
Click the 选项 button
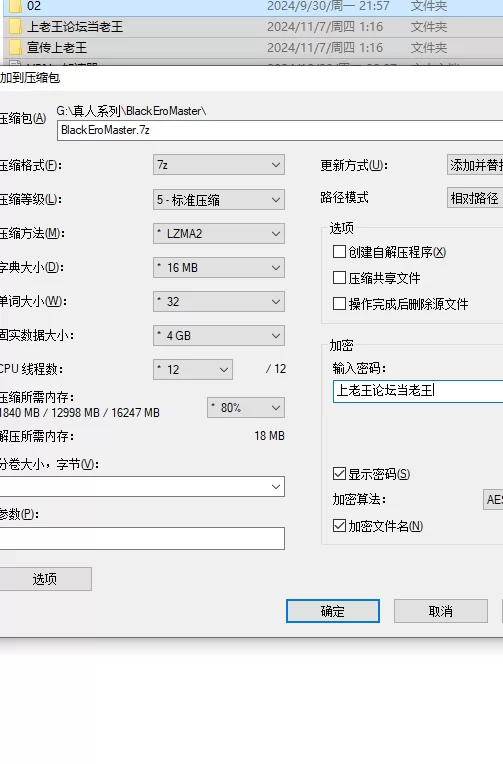coord(45,579)
